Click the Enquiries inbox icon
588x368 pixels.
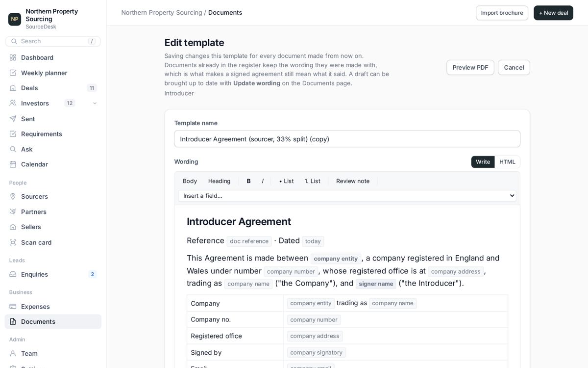click(13, 274)
